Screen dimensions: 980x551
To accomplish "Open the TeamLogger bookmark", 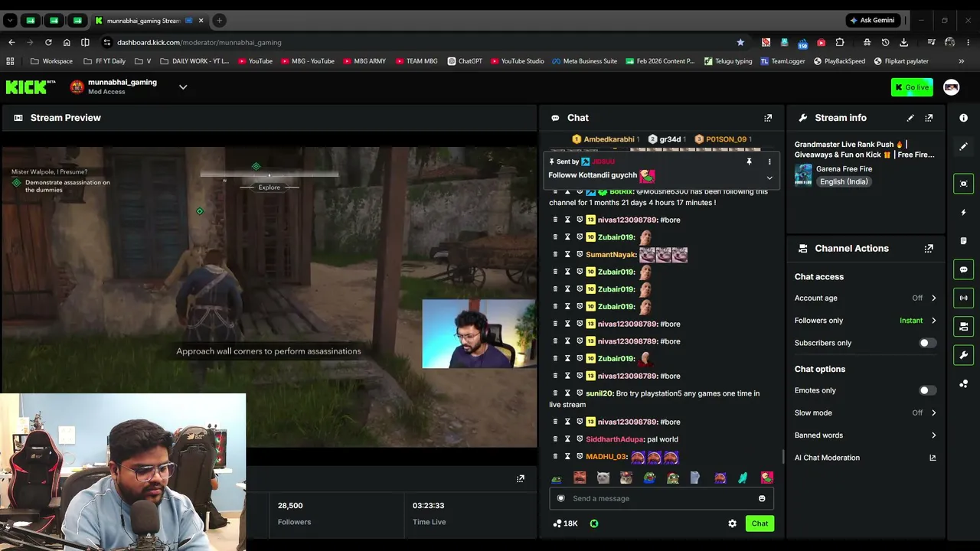I will click(x=782, y=61).
